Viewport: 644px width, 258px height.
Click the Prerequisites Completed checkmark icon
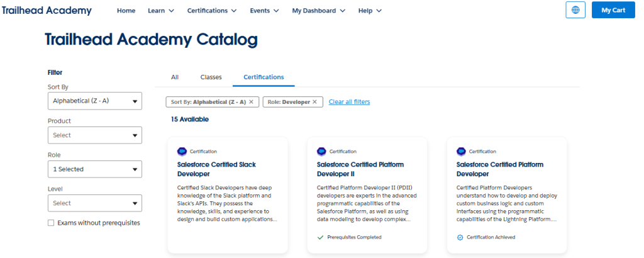click(321, 237)
